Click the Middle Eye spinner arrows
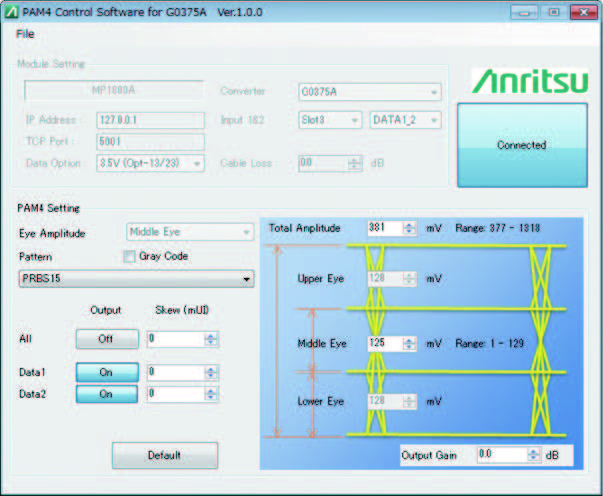 coord(409,343)
